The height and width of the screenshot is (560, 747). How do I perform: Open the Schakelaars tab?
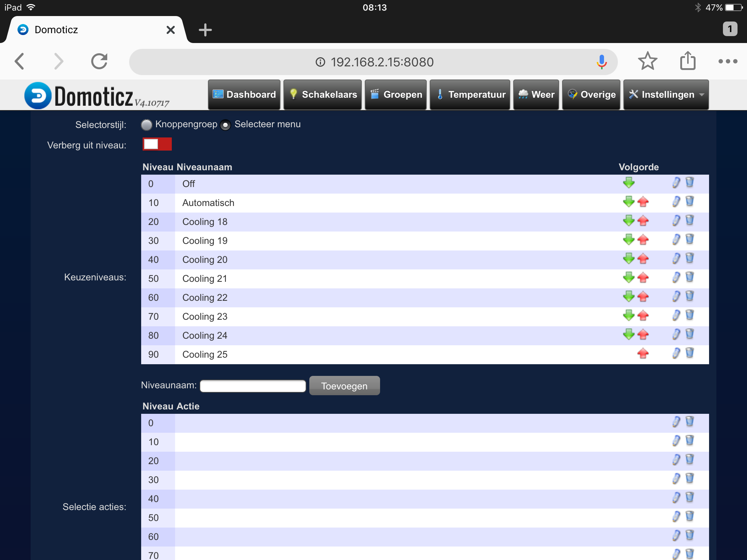(322, 95)
